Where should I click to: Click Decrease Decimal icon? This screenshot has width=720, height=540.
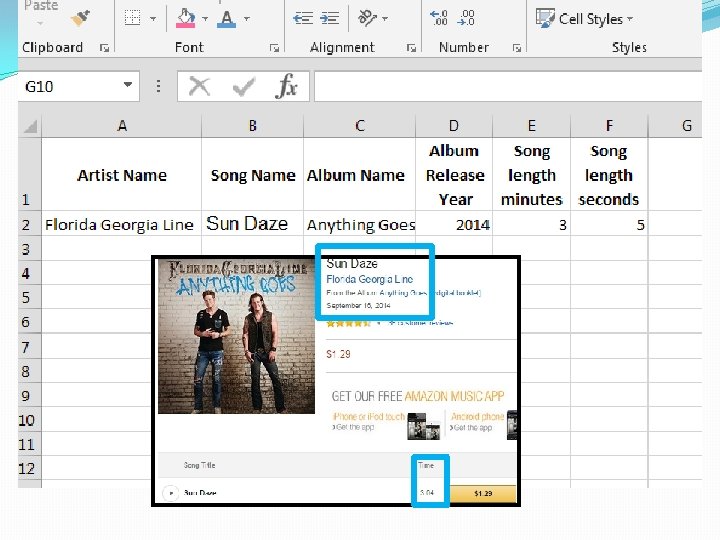tap(466, 18)
